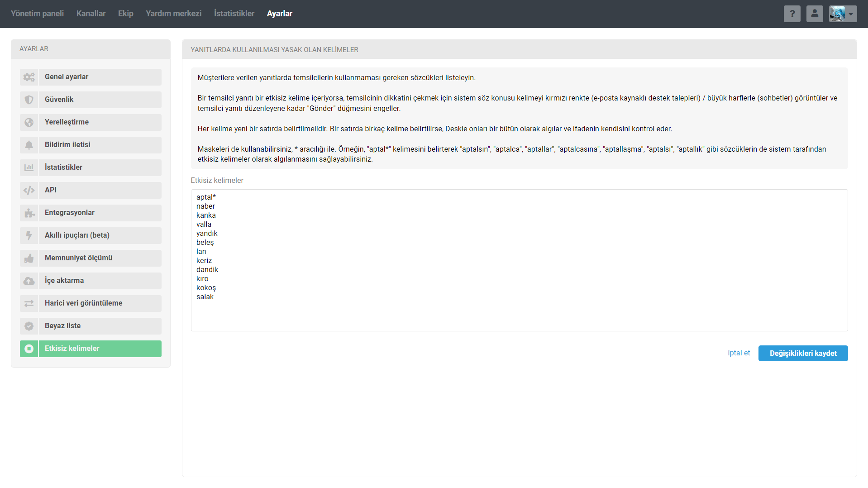Open Güvenlik settings section
The width and height of the screenshot is (868, 488).
pos(91,100)
